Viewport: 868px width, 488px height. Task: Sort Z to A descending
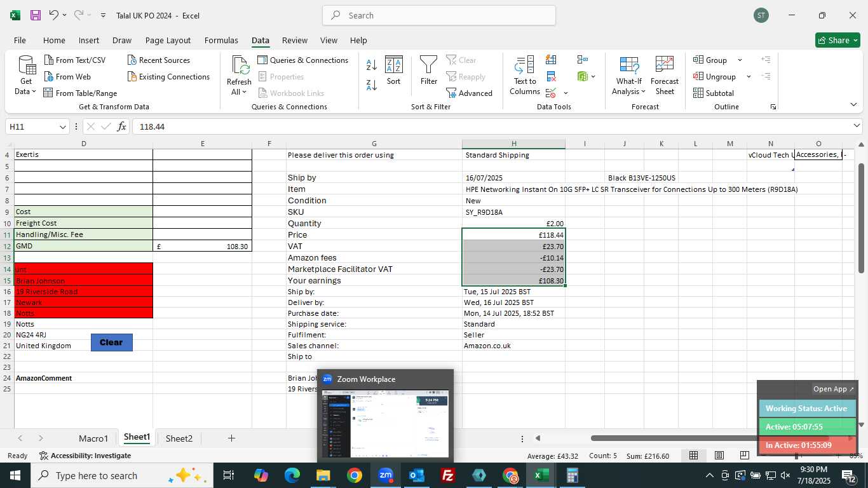(x=372, y=84)
